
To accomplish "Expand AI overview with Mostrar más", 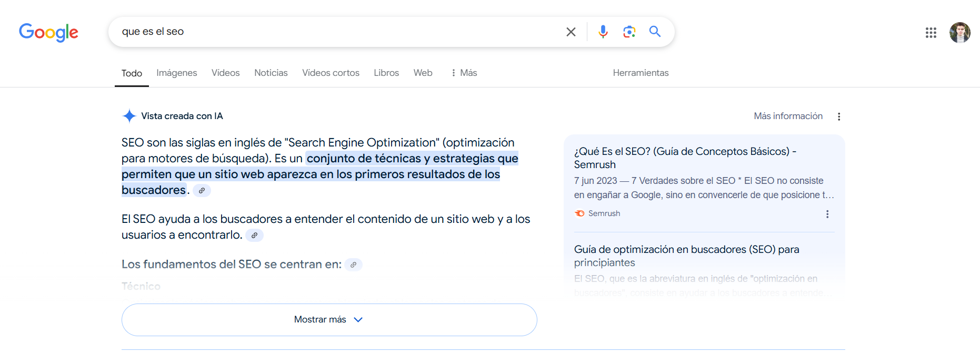I will point(329,320).
